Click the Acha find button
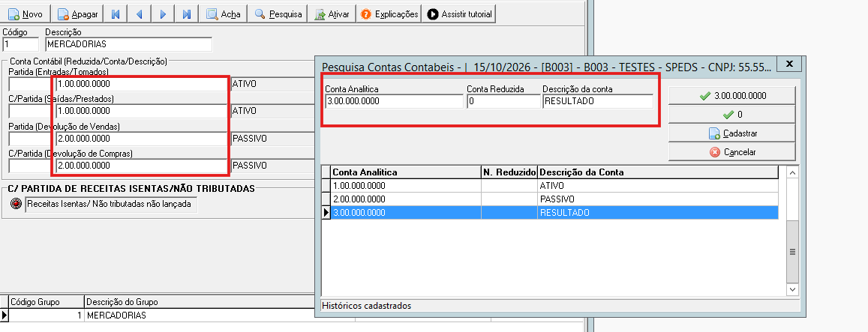Viewport: 868px width, 332px height. coord(223,13)
